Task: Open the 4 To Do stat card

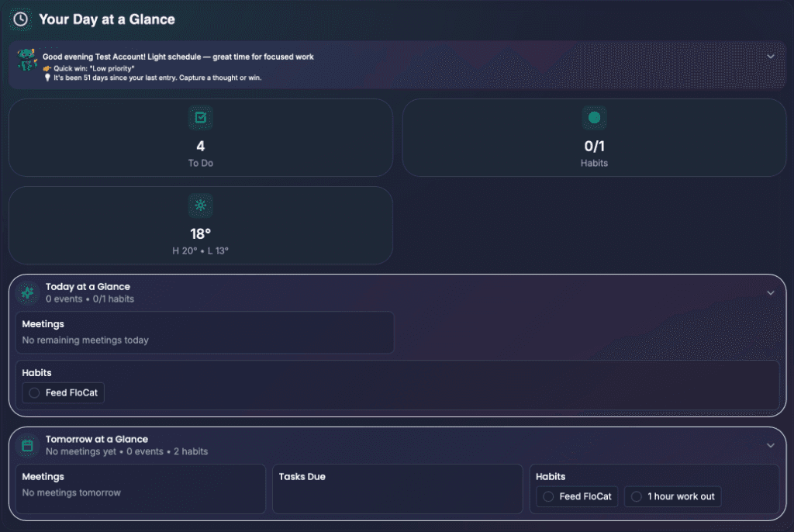Action: point(200,138)
